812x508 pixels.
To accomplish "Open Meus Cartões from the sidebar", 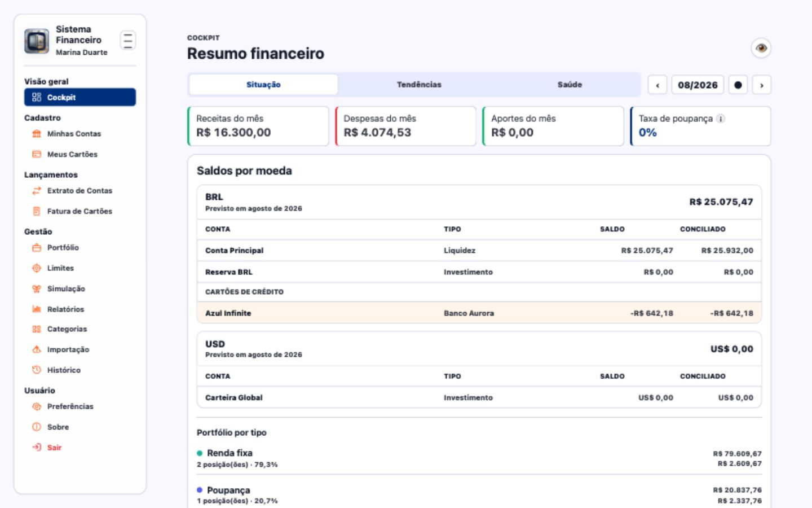I will coord(80,154).
